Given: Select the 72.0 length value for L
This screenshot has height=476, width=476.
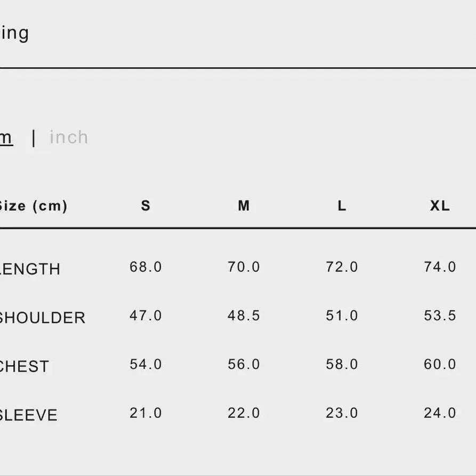Looking at the screenshot, I should pyautogui.click(x=342, y=267).
